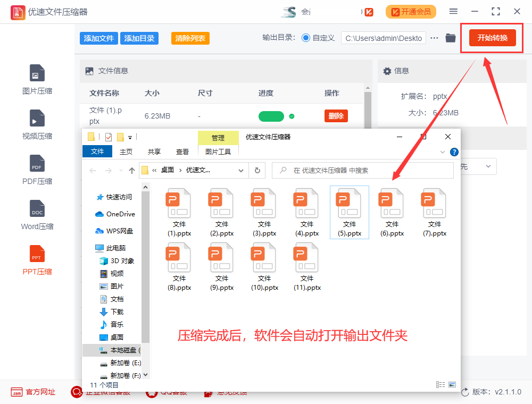Click the 开通会员 membership button
The height and width of the screenshot is (404, 532).
coord(411,12)
